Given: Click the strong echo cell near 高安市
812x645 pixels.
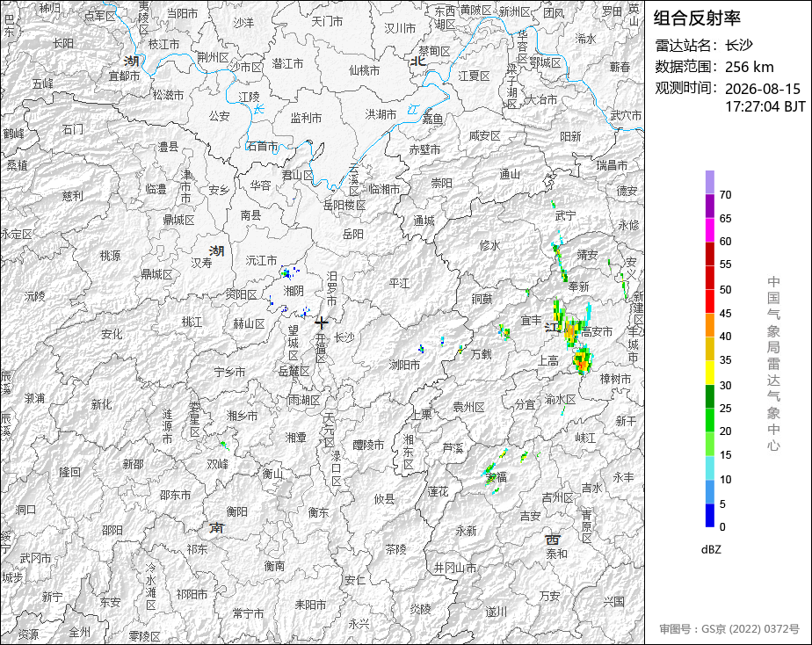Looking at the screenshot, I should point(571,332).
